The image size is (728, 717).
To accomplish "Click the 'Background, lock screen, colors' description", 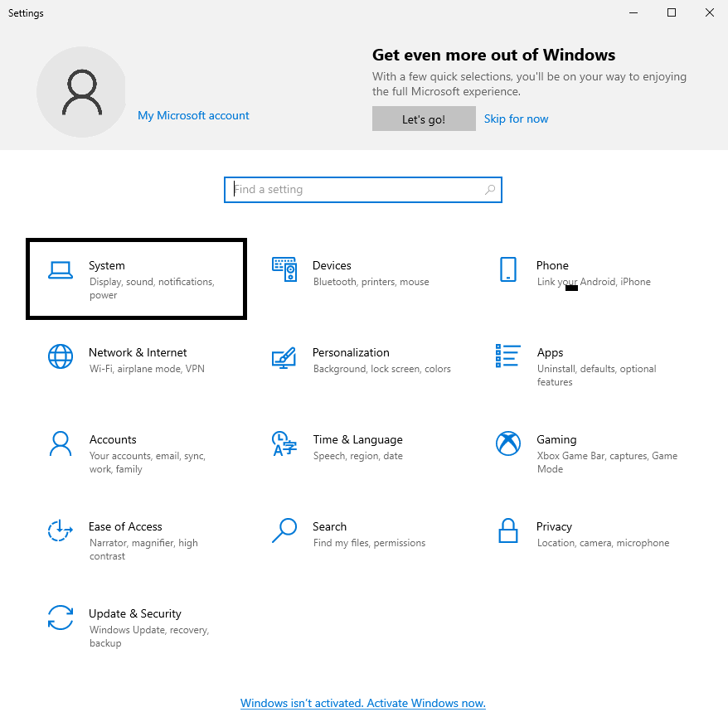I will (x=381, y=369).
